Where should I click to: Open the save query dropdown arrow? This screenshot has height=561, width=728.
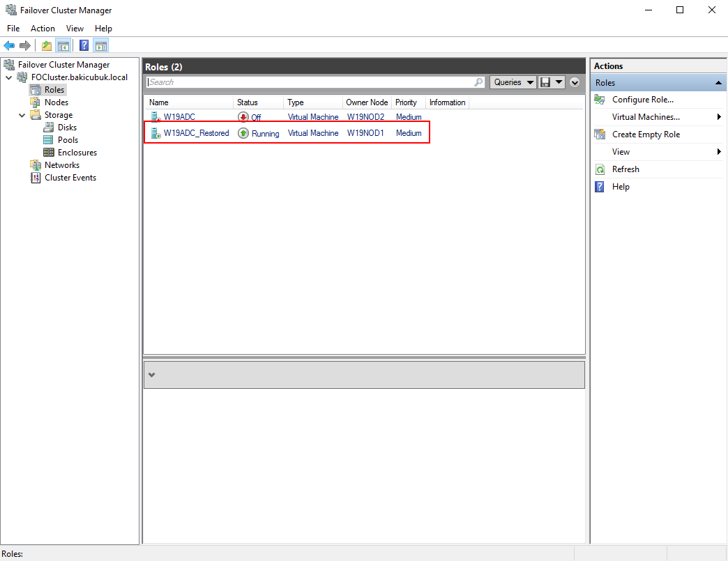[x=559, y=82]
